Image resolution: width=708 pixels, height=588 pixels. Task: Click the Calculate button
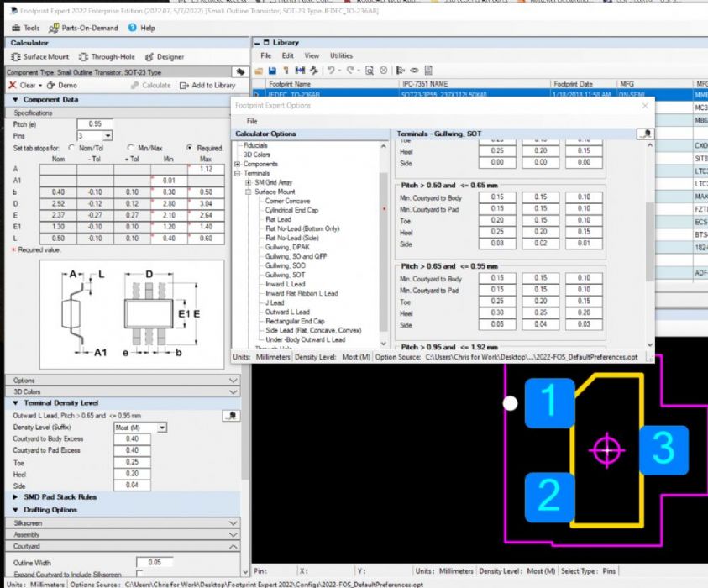point(151,85)
